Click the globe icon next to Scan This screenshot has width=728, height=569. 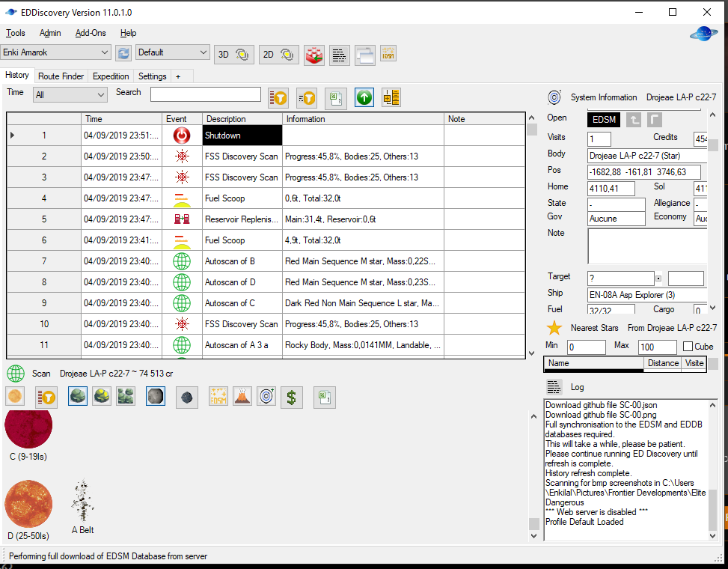coord(16,374)
